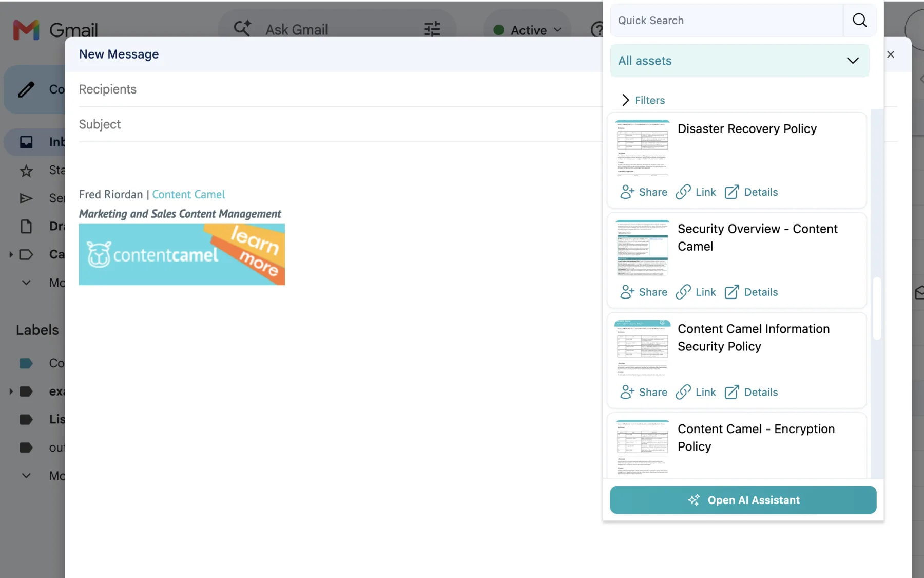Click Disaster Recovery Policy link chain icon
Viewport: 924px width, 578px height.
(x=683, y=192)
